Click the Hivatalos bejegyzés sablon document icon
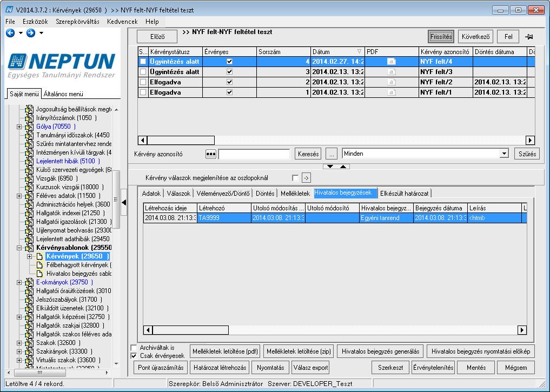The image size is (550, 392). pos(40,274)
